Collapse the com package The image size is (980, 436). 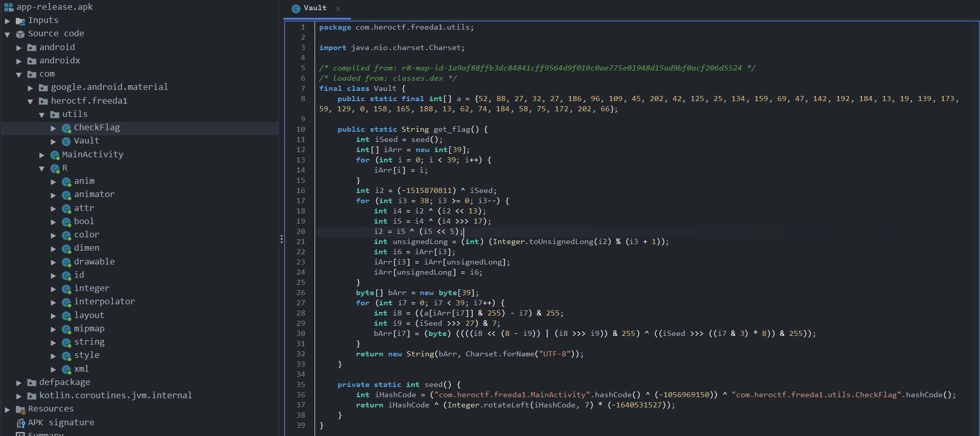(19, 75)
